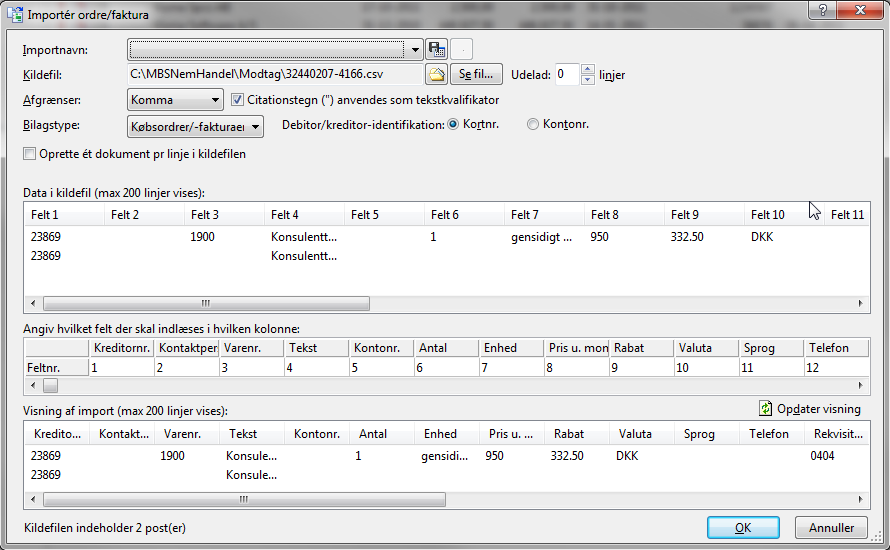Screen dimensions: 890x550
Task: Confirm import with the OK button
Action: [x=743, y=528]
